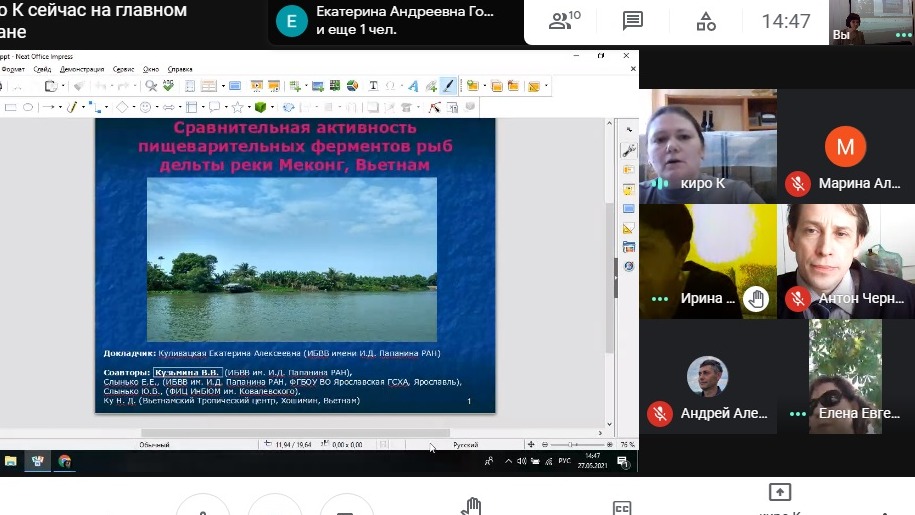Toggle closed captions CC button
Image resolution: width=915 pixels, height=515 pixels.
[x=622, y=507]
